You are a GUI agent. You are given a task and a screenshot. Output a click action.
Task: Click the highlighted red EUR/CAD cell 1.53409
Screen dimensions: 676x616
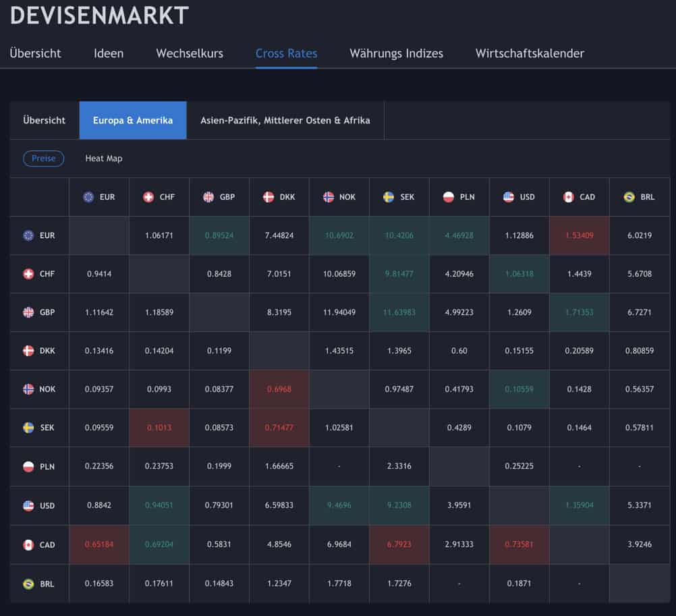579,235
